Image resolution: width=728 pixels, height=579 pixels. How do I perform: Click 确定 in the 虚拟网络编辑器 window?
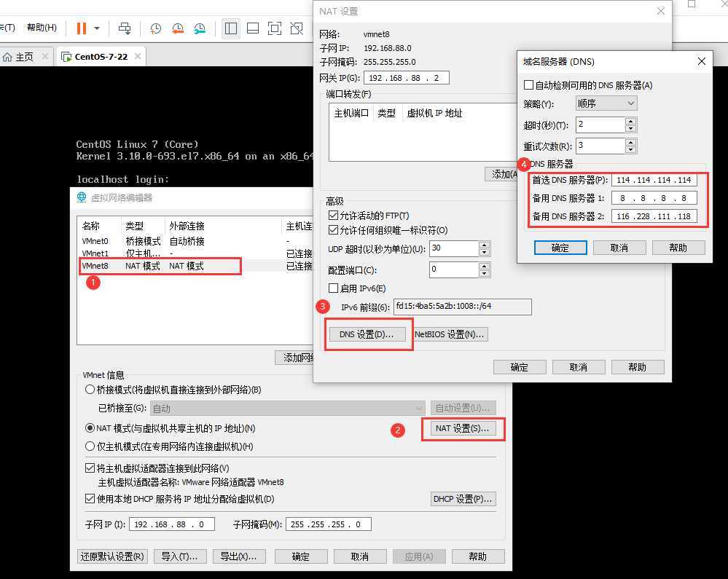pos(301,556)
